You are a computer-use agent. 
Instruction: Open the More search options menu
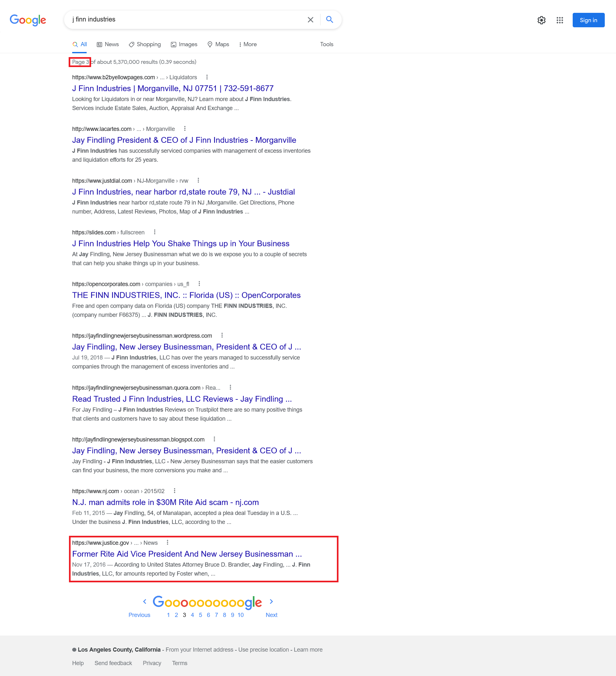pos(248,44)
